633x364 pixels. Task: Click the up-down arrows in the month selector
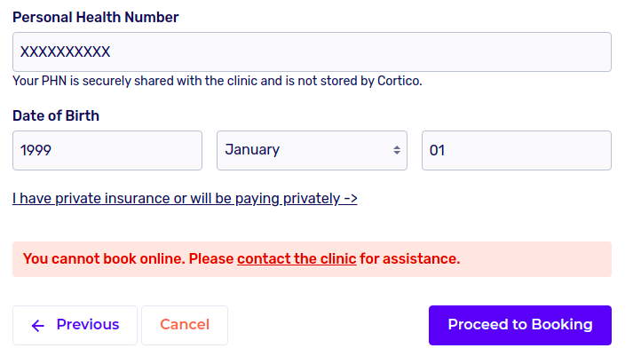[x=397, y=151]
